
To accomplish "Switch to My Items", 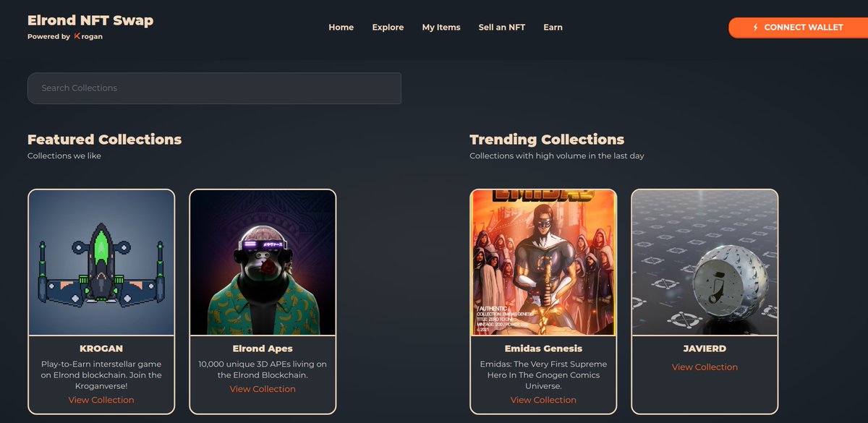I will (441, 27).
